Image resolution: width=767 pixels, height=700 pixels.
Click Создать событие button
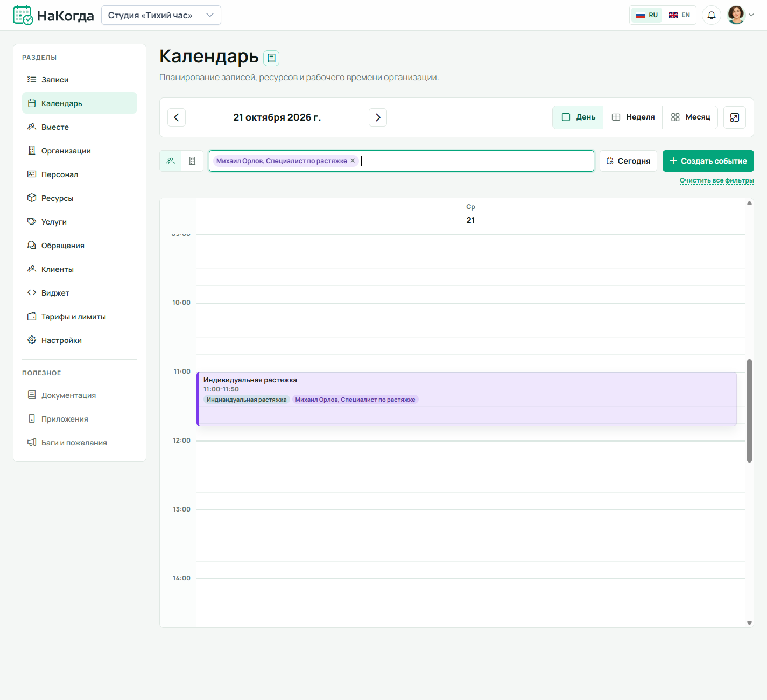coord(708,161)
